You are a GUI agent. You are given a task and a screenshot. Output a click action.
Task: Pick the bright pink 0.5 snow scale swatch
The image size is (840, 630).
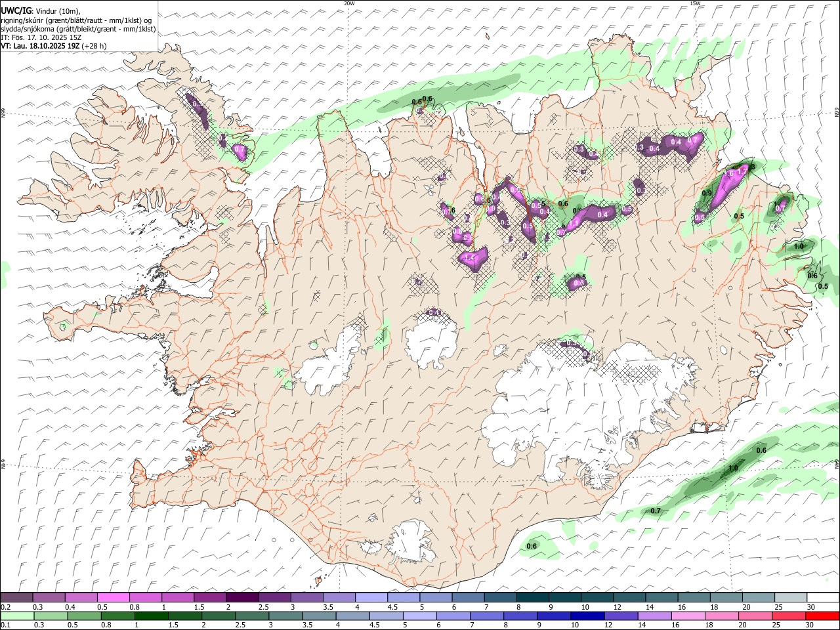point(113,597)
